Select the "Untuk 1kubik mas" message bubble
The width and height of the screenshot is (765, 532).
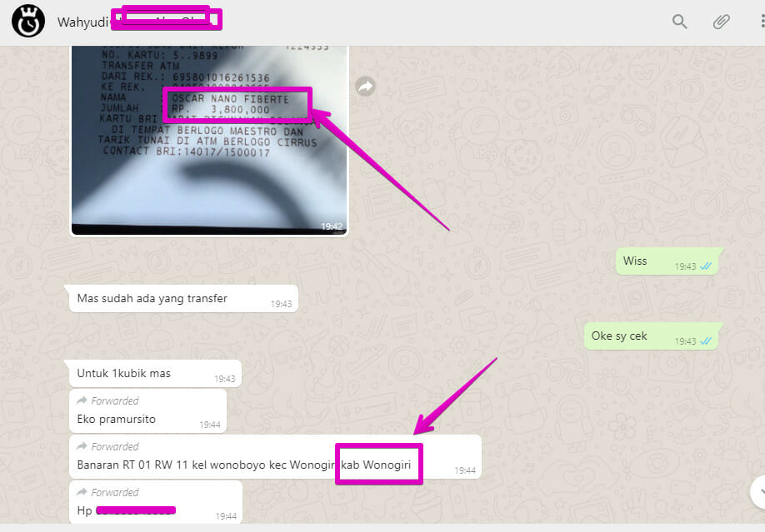123,373
